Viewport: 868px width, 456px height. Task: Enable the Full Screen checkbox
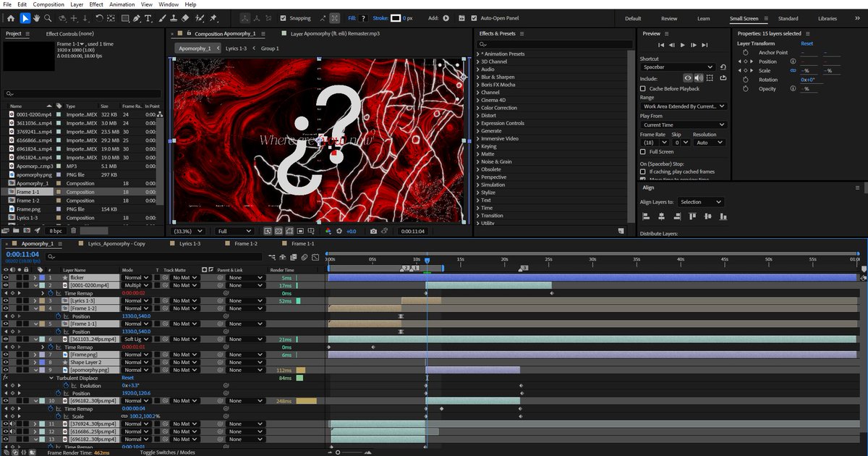pyautogui.click(x=643, y=152)
